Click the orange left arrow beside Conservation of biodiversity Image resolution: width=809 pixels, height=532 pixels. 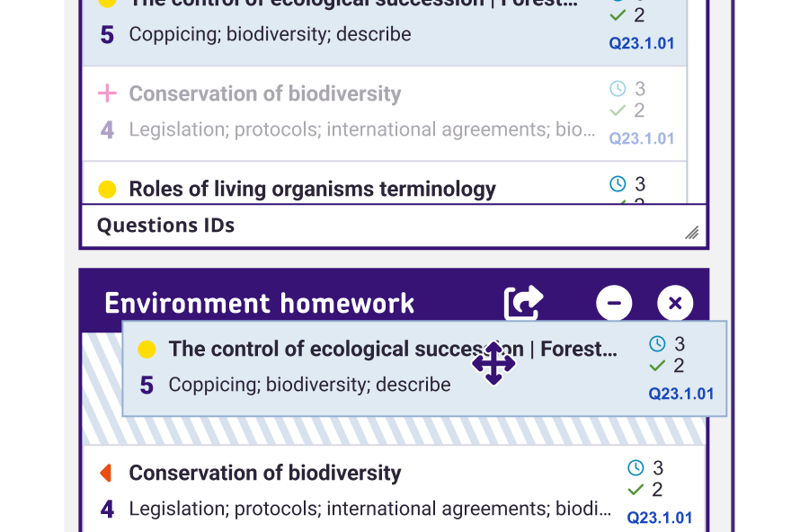pyautogui.click(x=106, y=473)
